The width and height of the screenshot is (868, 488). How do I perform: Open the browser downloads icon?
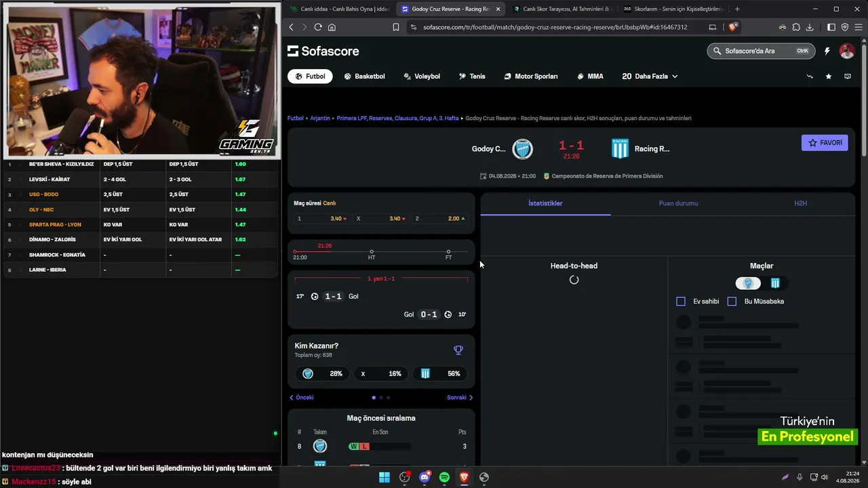[x=810, y=27]
